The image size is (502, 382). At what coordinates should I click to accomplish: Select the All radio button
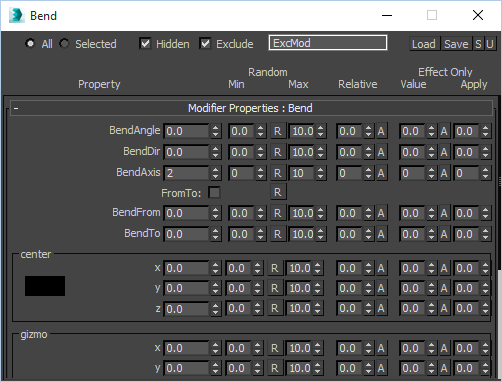pyautogui.click(x=30, y=43)
